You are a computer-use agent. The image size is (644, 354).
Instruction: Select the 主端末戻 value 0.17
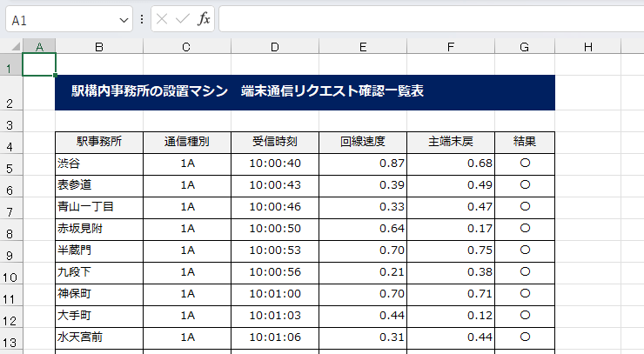click(451, 230)
